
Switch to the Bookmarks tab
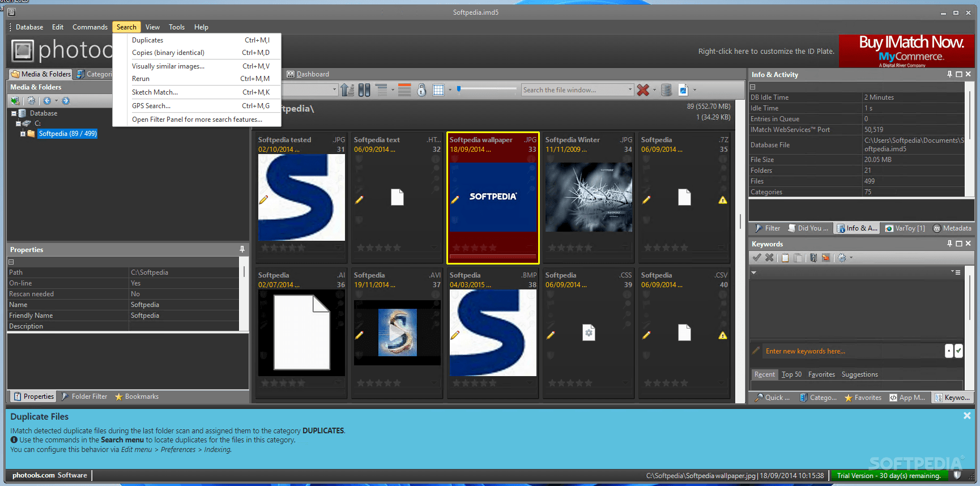[137, 397]
